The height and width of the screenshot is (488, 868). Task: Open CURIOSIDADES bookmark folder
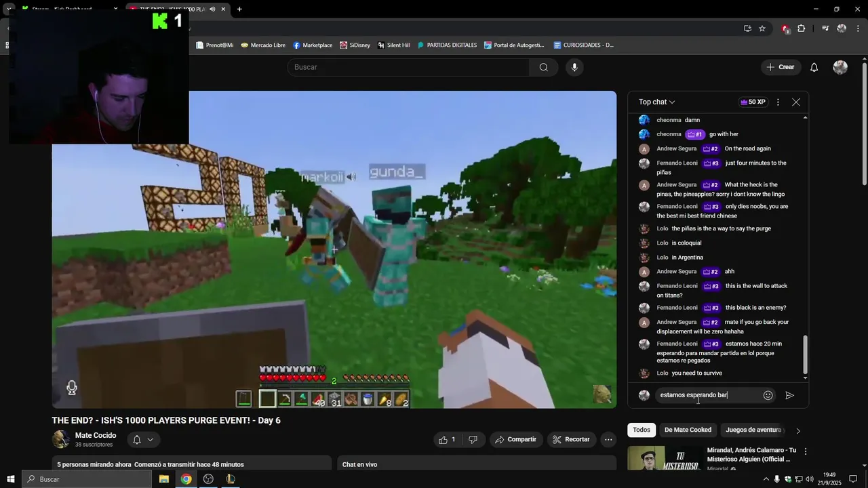click(x=583, y=45)
